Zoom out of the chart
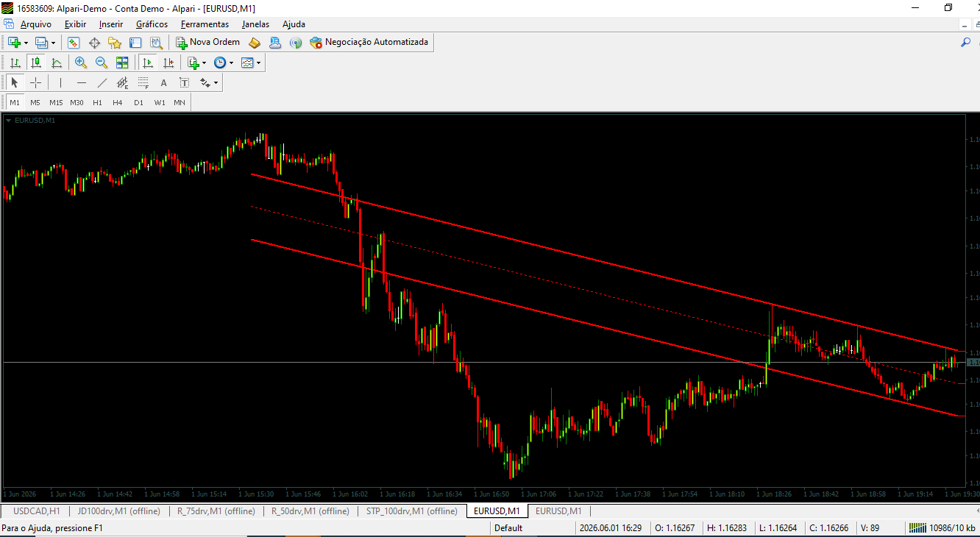980x537 pixels. (x=102, y=63)
